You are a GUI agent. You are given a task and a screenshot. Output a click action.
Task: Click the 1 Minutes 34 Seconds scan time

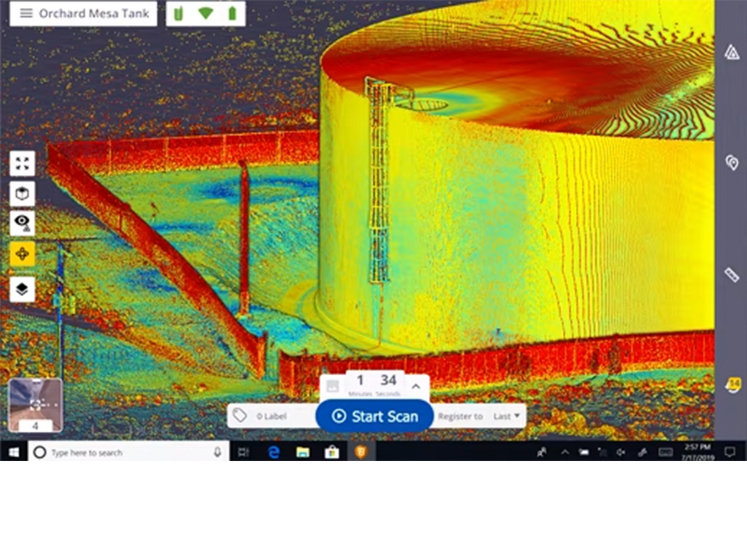coord(375,385)
